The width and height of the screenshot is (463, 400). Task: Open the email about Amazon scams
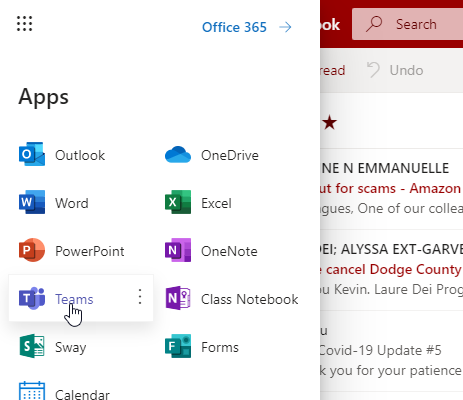pyautogui.click(x=391, y=189)
